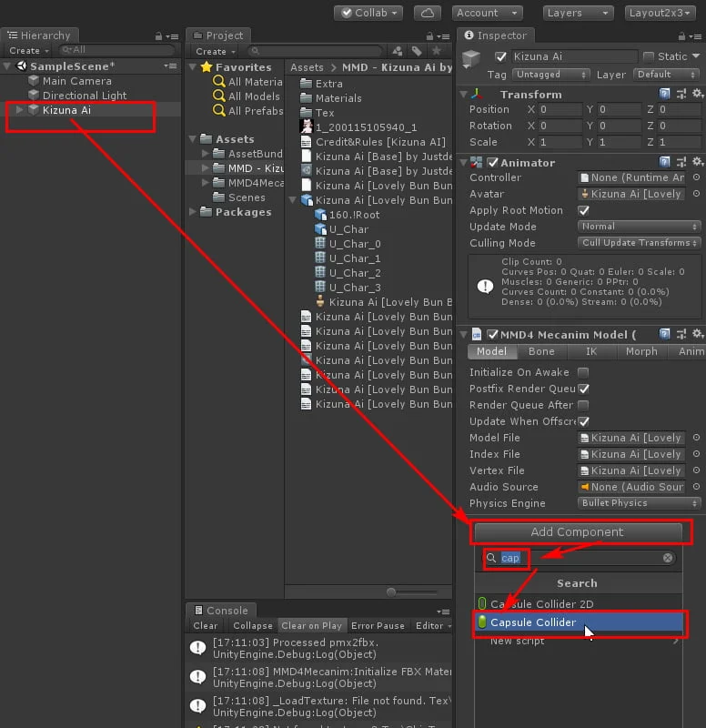Open Transform component settings gear
The height and width of the screenshot is (728, 706).
coord(697,94)
